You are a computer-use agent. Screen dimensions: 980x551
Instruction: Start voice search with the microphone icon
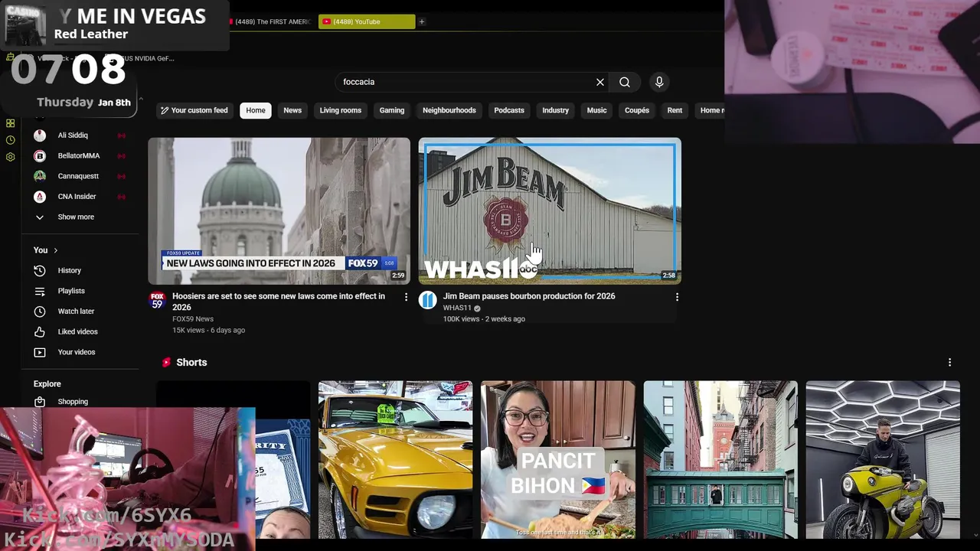pos(659,82)
